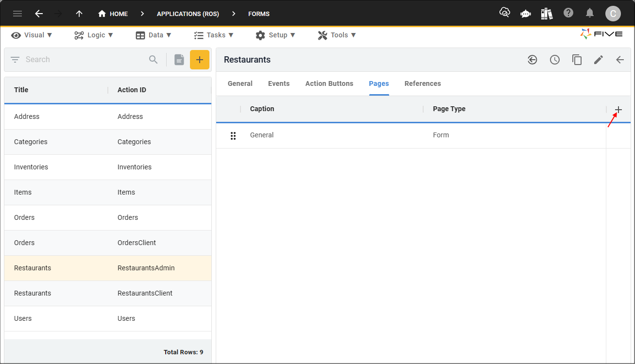Click the filter icon in search bar

click(15, 60)
